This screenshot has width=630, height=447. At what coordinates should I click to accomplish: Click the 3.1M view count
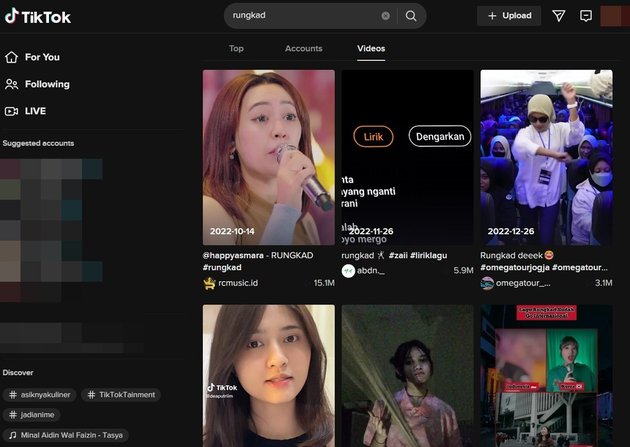(x=603, y=283)
